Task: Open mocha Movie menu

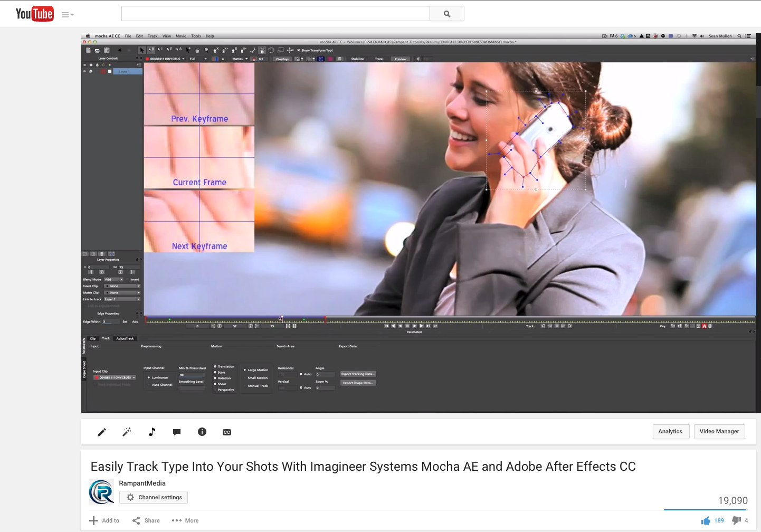Action: click(x=181, y=36)
